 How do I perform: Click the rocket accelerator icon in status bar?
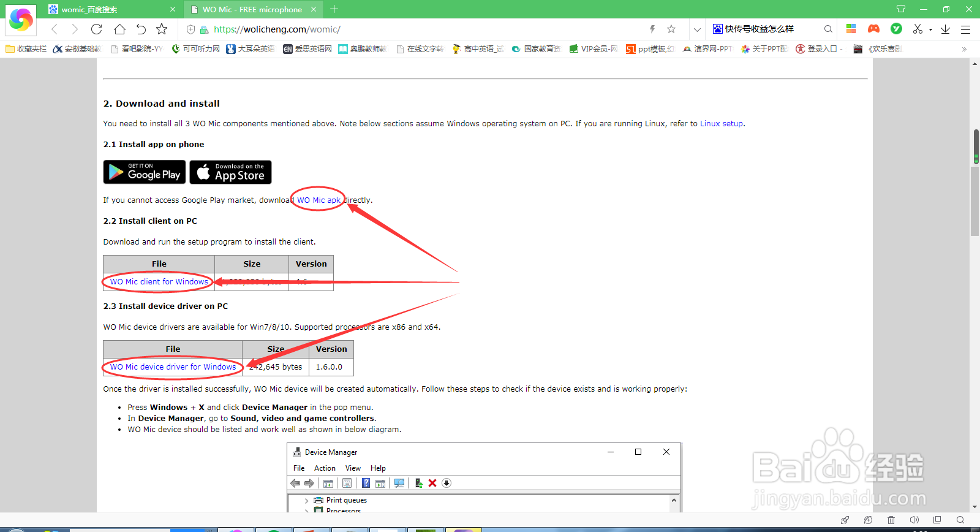pos(845,520)
